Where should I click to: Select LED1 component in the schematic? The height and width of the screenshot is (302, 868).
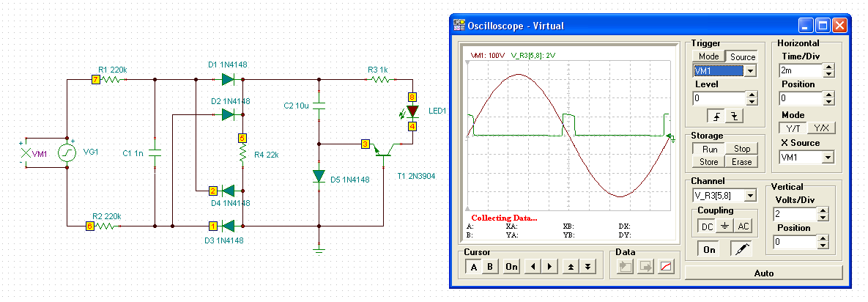[x=412, y=111]
